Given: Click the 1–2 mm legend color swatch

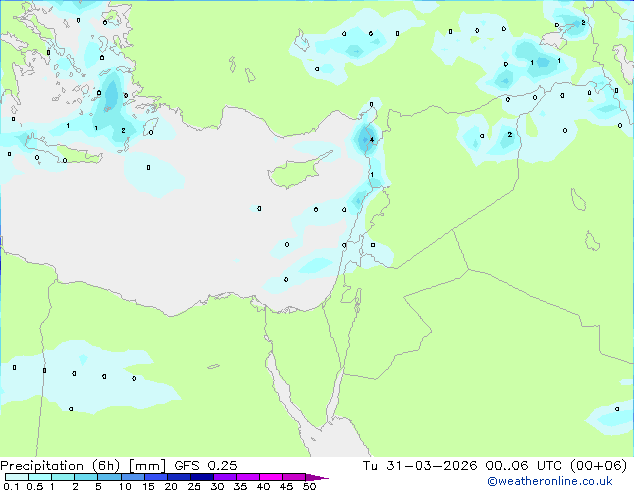Looking at the screenshot, I should (x=63, y=477).
